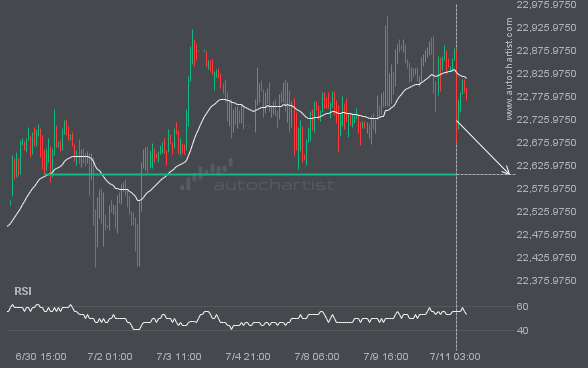588x368 pixels.
Task: Select the 7/9 16:00 time label
Action: (386, 356)
